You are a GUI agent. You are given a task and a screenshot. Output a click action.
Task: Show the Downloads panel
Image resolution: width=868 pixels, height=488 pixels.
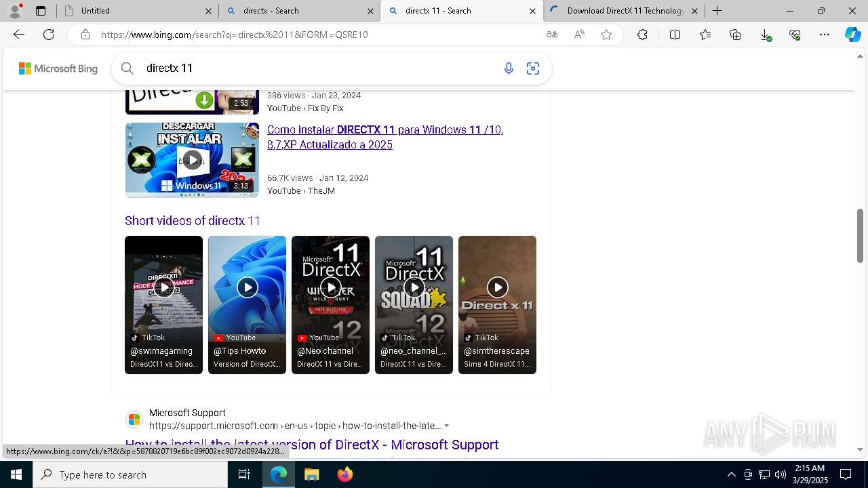click(766, 35)
